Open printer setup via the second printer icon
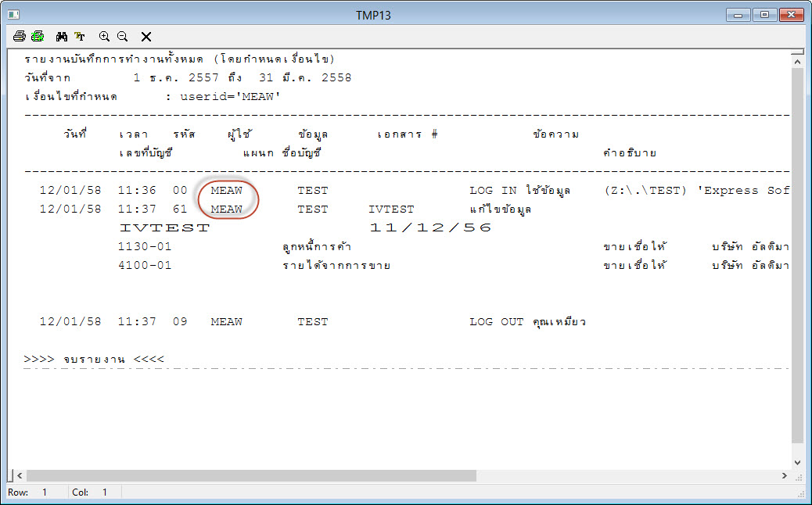The width and height of the screenshot is (812, 505). pos(38,36)
